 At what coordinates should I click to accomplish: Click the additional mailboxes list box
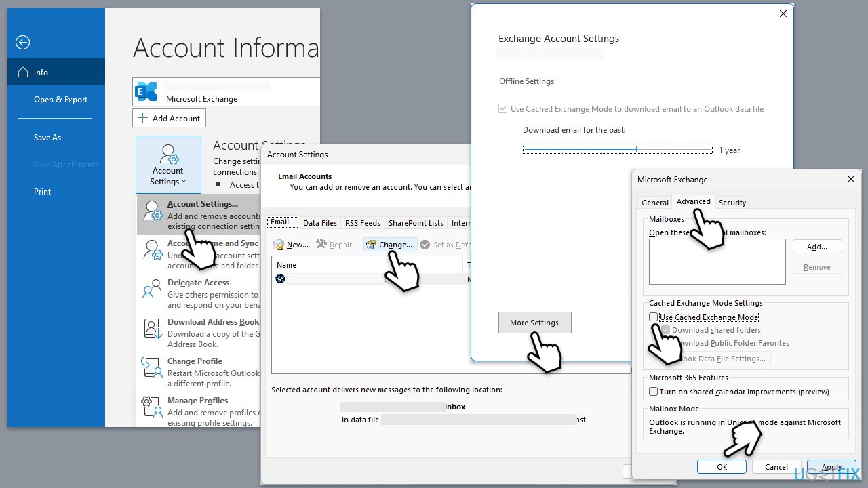pyautogui.click(x=717, y=261)
